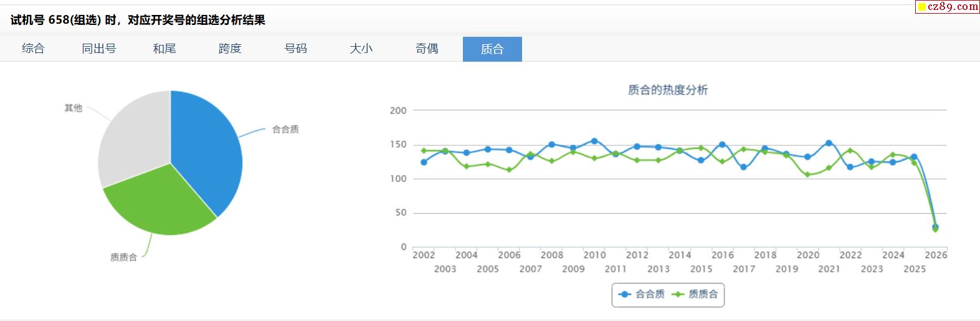The width and height of the screenshot is (980, 321).
Task: Switch to the 综合 tab
Action: pos(33,49)
